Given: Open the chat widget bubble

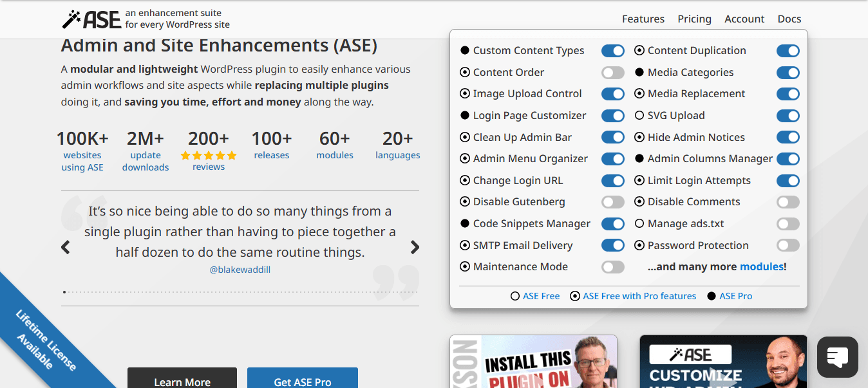Looking at the screenshot, I should 837,356.
